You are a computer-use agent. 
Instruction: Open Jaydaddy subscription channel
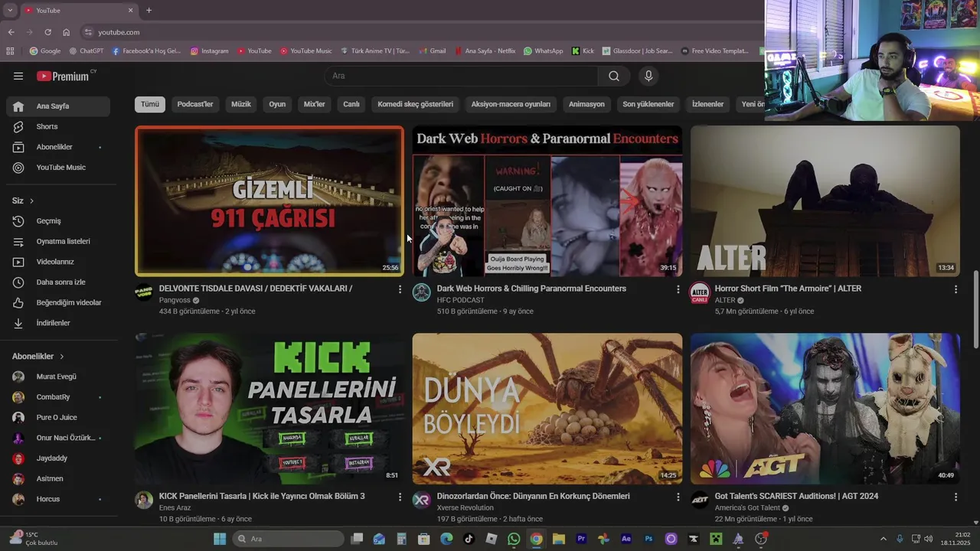58,458
